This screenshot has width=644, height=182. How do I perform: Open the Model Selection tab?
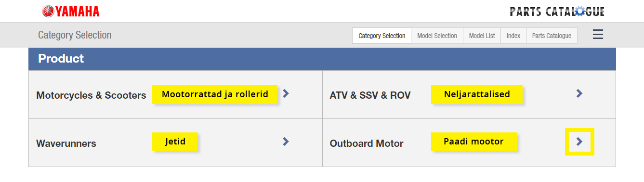click(437, 36)
